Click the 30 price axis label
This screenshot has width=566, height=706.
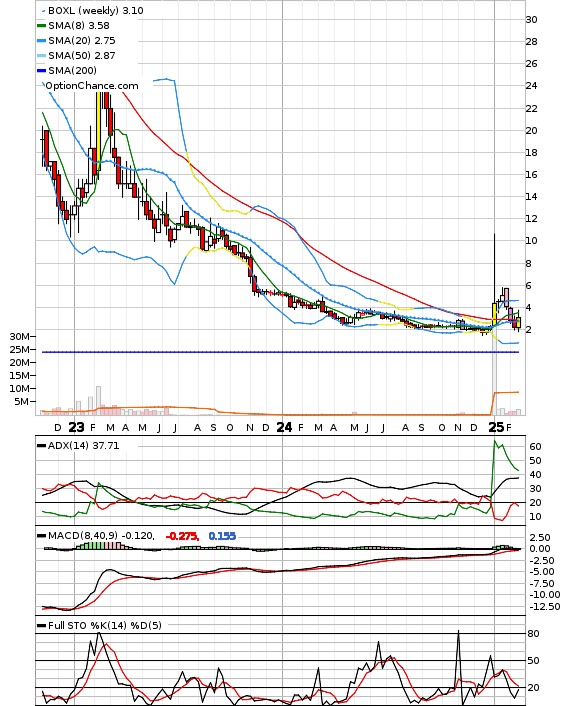pos(531,19)
